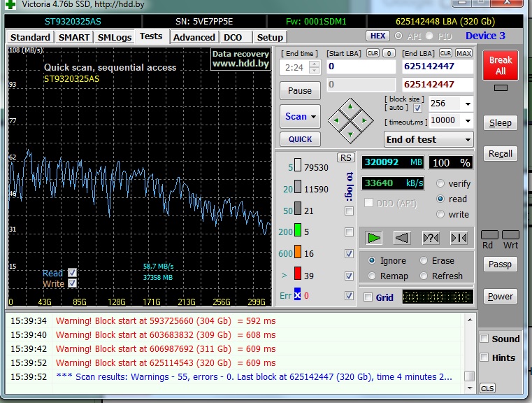
Task: Open the Setup tab
Action: coord(270,37)
